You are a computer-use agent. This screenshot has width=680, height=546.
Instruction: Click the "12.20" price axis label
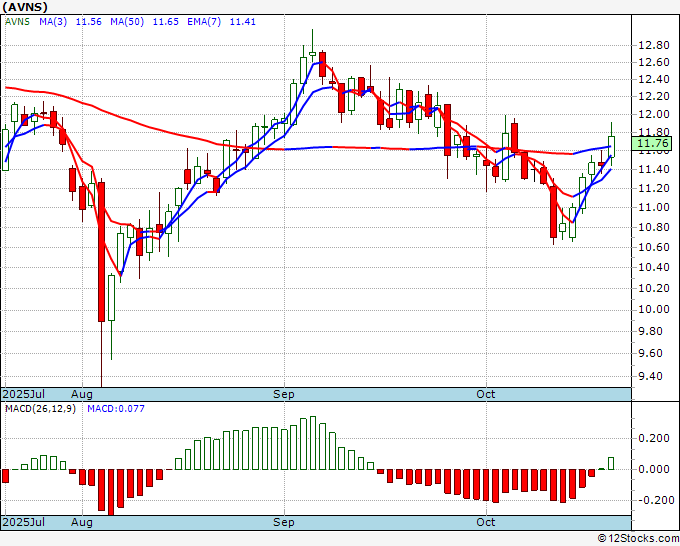[654, 96]
